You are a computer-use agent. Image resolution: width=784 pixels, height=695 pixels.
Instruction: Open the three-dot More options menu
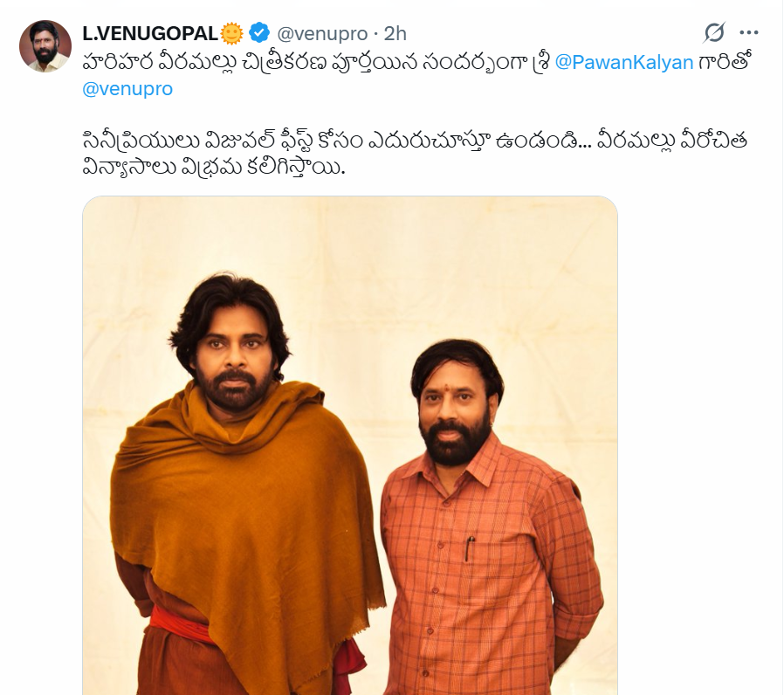coord(748,33)
